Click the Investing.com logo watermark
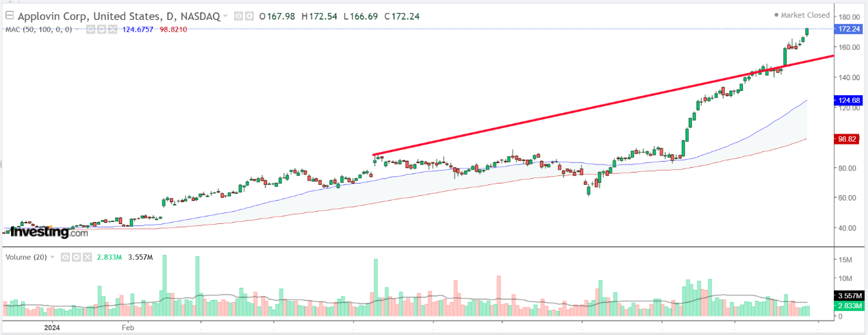This screenshot has height=335, width=868. (48, 232)
